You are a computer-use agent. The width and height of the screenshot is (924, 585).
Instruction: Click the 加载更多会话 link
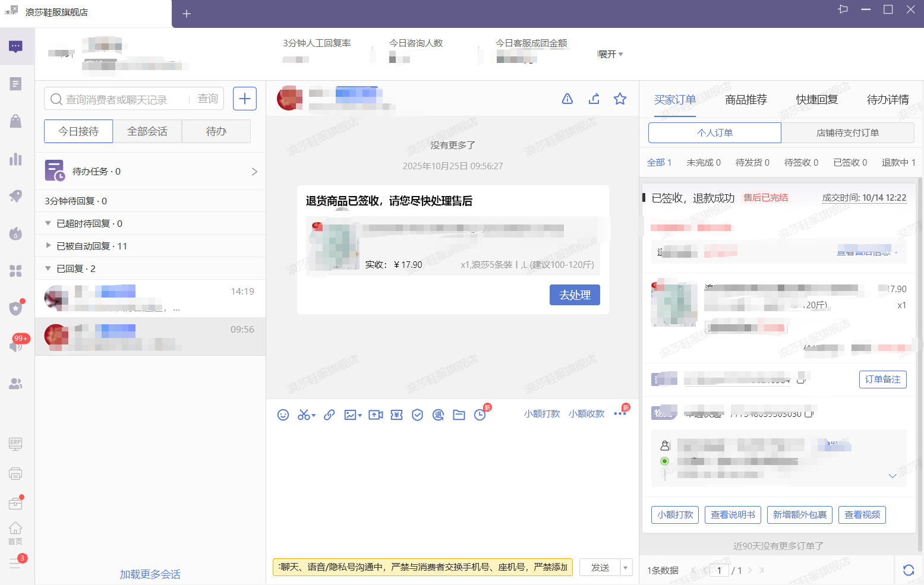[150, 574]
